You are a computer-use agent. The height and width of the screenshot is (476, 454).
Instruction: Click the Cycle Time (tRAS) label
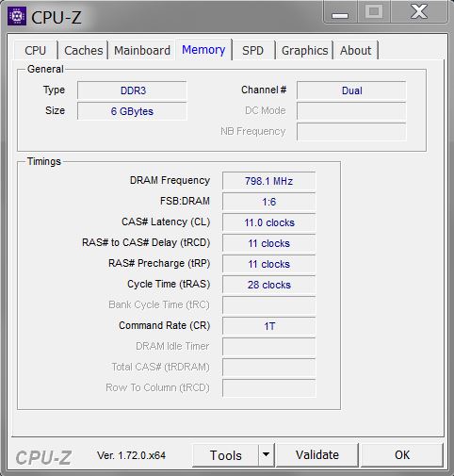[169, 284]
